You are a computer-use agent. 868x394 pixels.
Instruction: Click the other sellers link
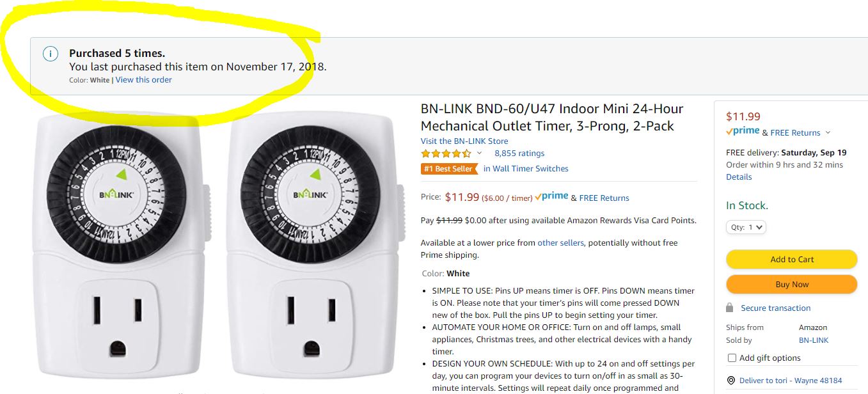tap(561, 243)
